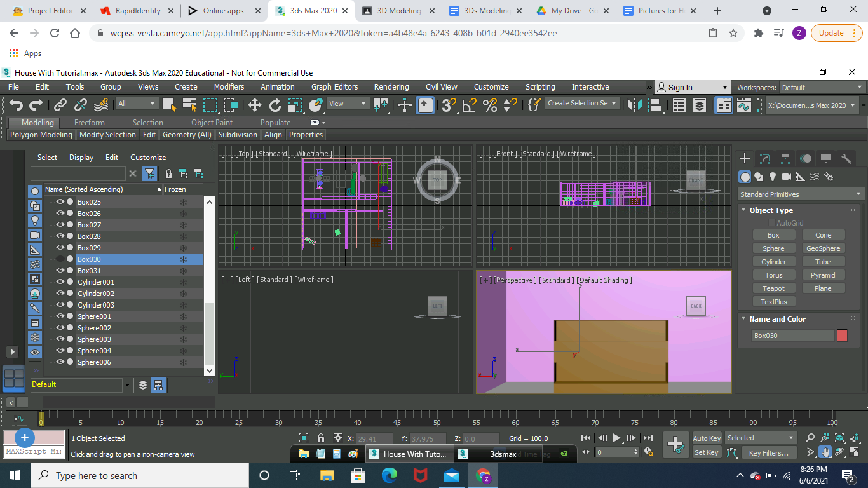The width and height of the screenshot is (868, 488).
Task: Click the Mirror tool icon
Action: click(634, 105)
